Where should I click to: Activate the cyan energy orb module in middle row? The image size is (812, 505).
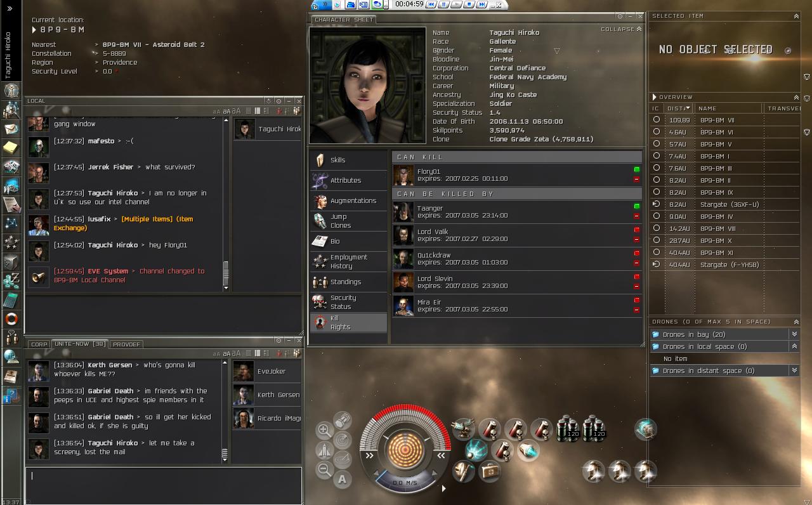476,450
